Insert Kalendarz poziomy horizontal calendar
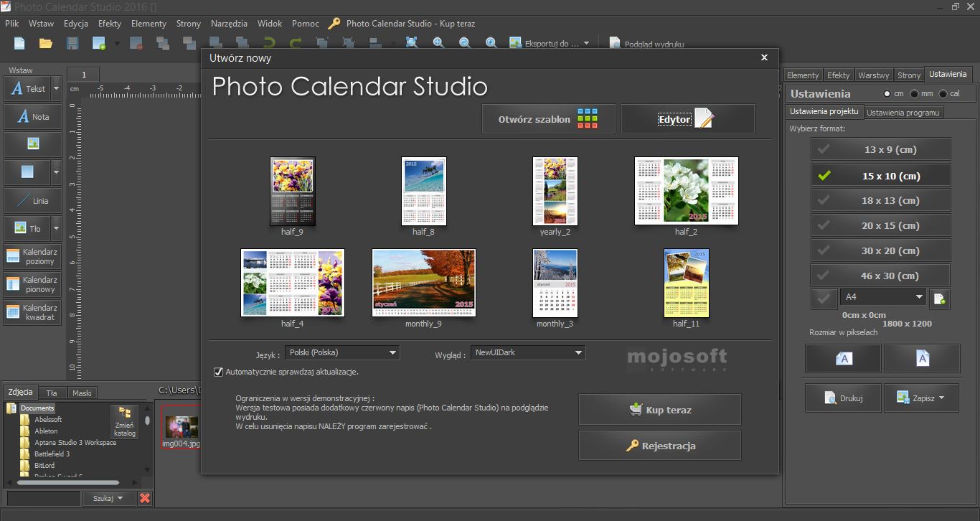The width and height of the screenshot is (980, 521). point(33,257)
